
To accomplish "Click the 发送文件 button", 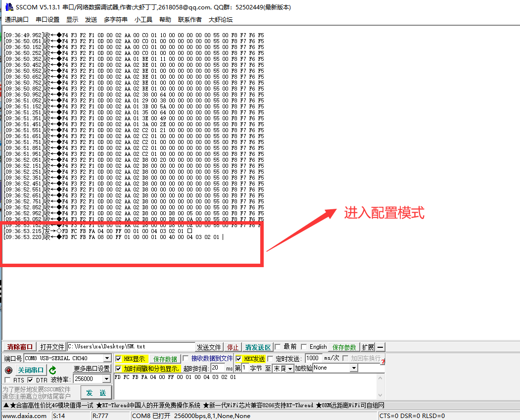I will tap(209, 347).
